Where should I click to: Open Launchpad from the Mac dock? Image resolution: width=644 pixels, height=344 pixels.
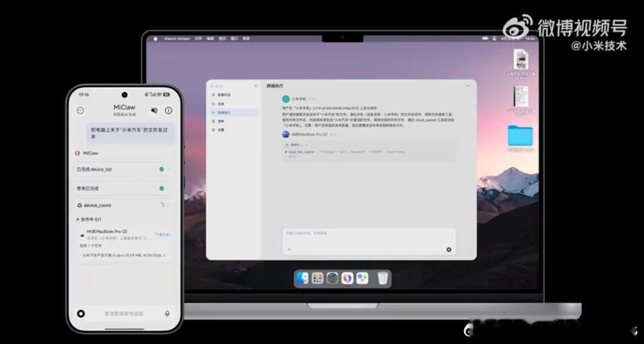[317, 278]
